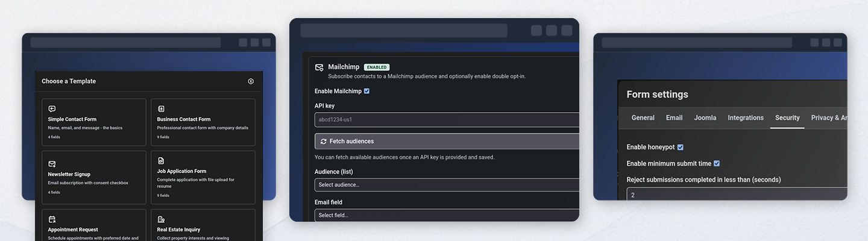The image size is (868, 241).
Task: Switch to the Joomla tab
Action: [705, 117]
